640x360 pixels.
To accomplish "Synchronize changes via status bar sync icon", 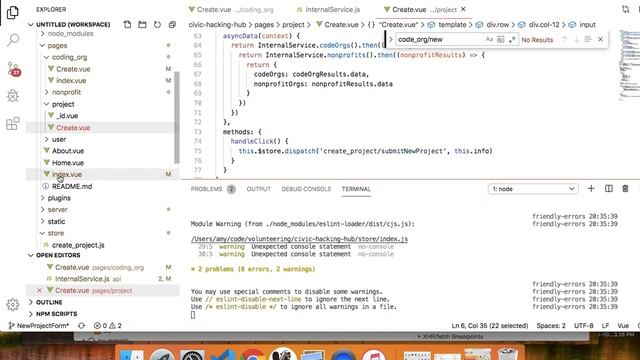I will click(x=81, y=326).
